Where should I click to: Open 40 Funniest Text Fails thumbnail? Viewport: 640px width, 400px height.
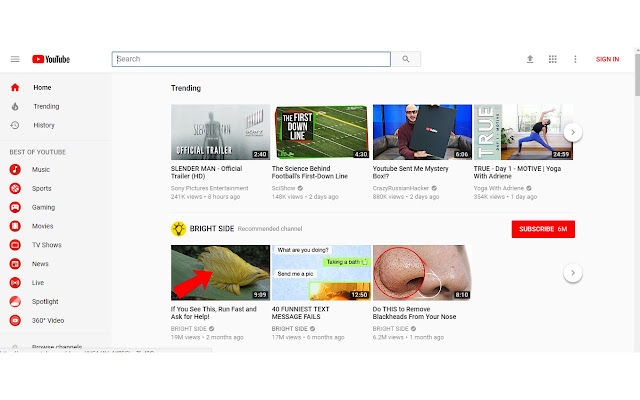click(321, 273)
